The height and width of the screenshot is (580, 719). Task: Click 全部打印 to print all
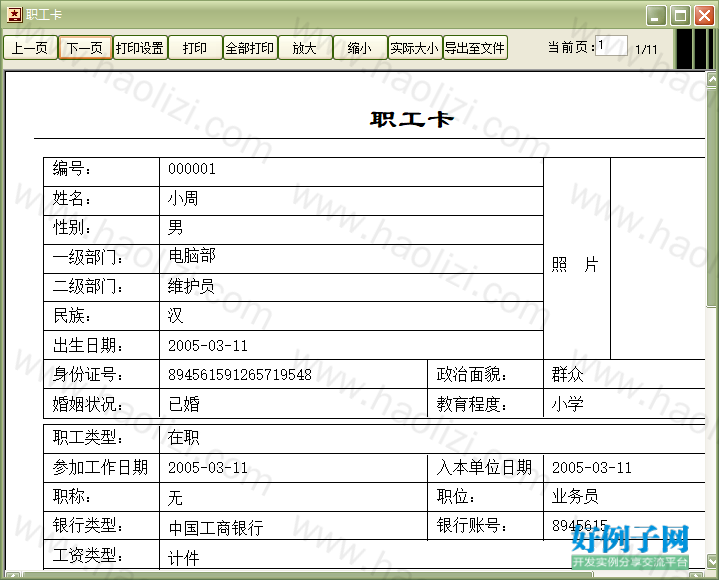(x=250, y=48)
